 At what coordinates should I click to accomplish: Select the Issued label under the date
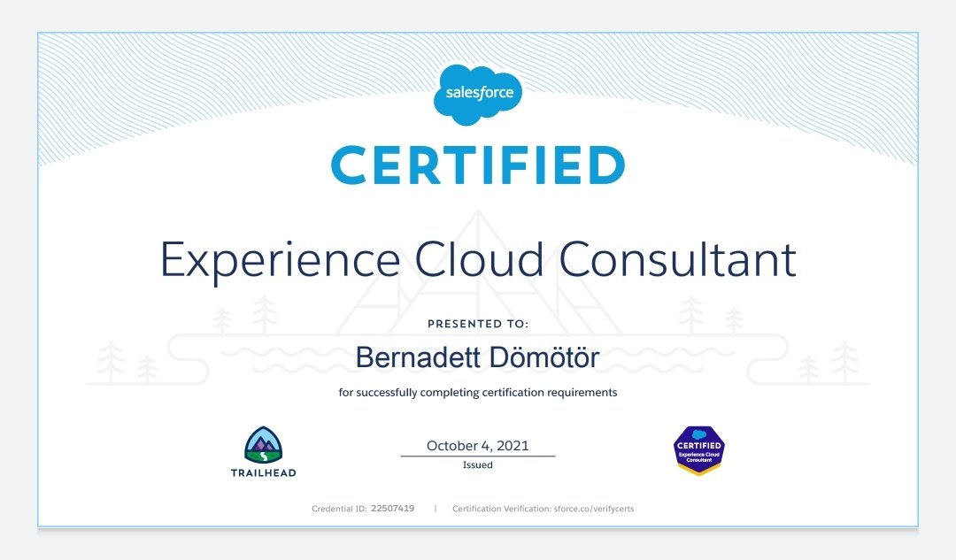point(478,464)
